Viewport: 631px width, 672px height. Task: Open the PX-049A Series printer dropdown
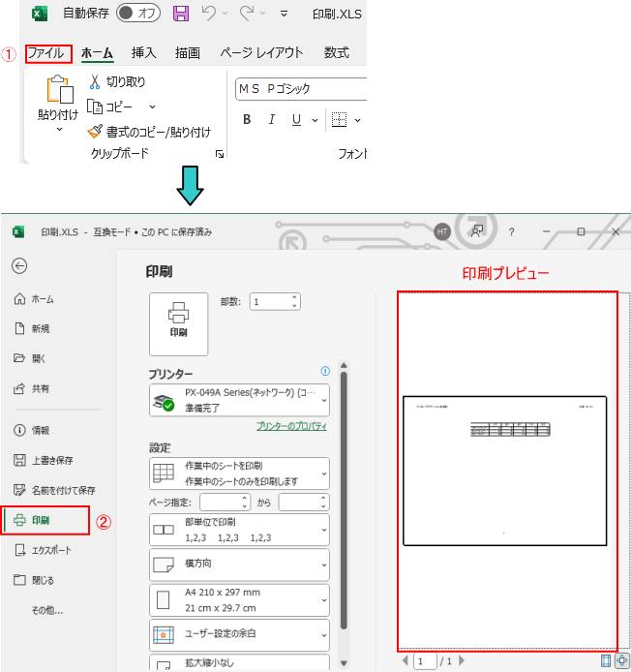[x=239, y=400]
